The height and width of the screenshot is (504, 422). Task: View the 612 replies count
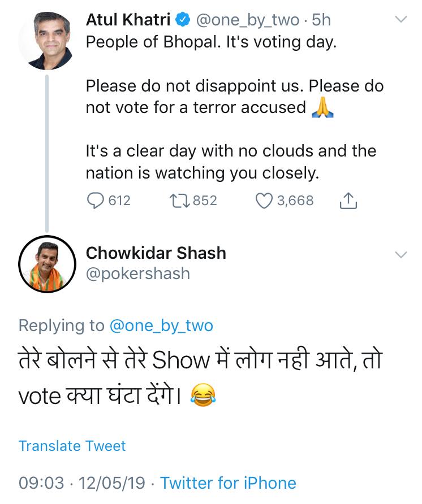click(x=119, y=201)
